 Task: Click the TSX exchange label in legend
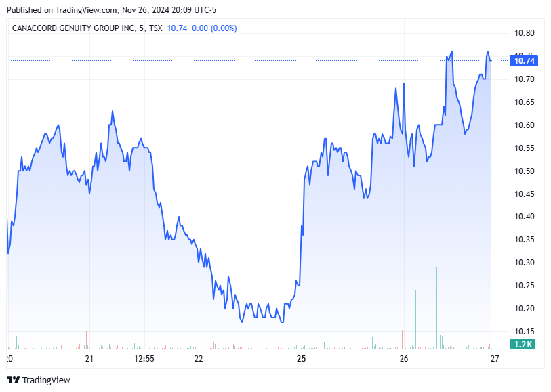(x=156, y=28)
